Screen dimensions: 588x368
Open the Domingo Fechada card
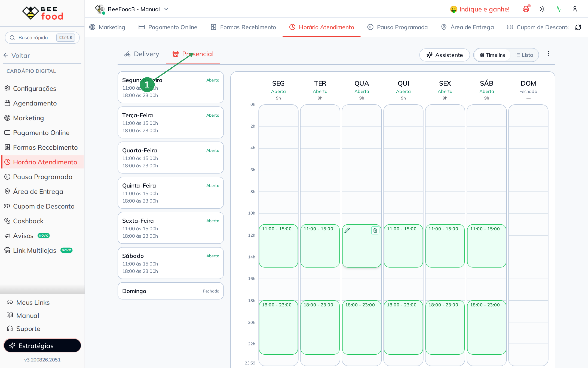(x=171, y=291)
